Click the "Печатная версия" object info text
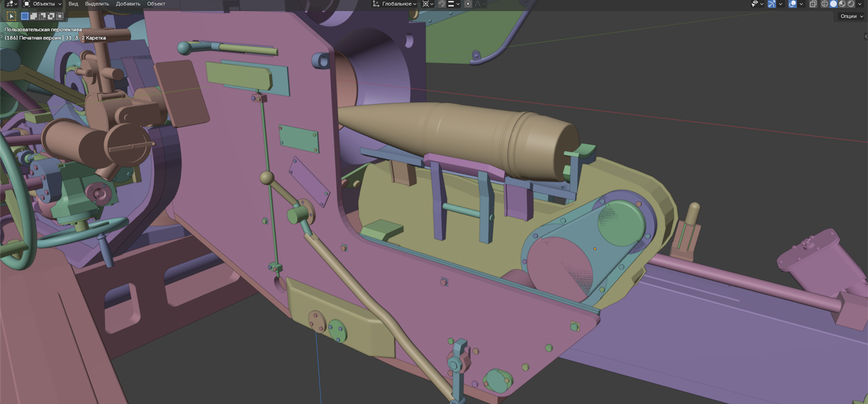Viewport: 868px width, 404px height. [39, 38]
